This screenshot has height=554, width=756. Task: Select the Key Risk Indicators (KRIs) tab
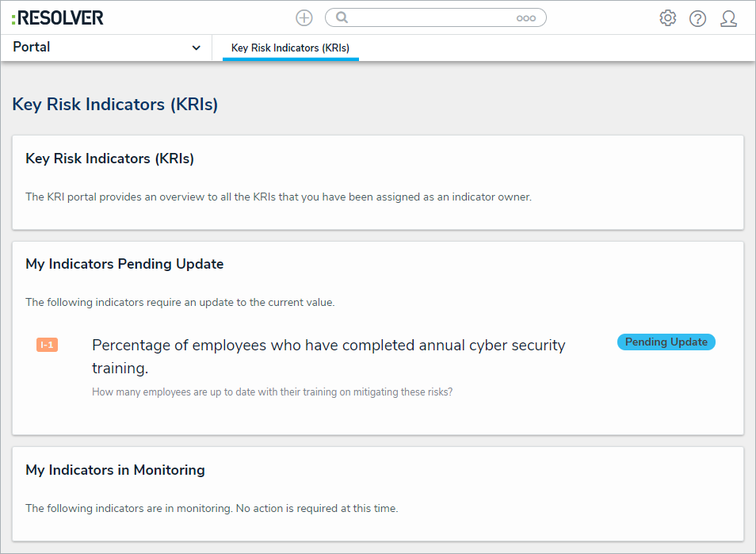tap(290, 48)
